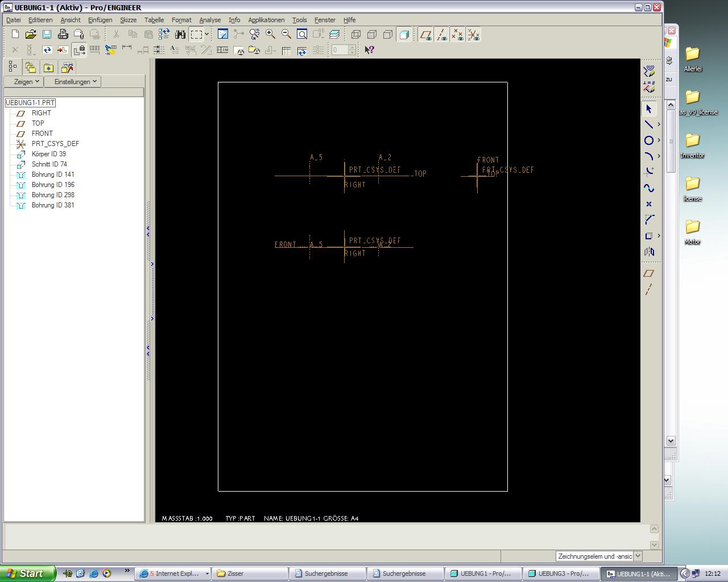Toggle datum planes display
The image size is (728, 582).
coord(425,35)
